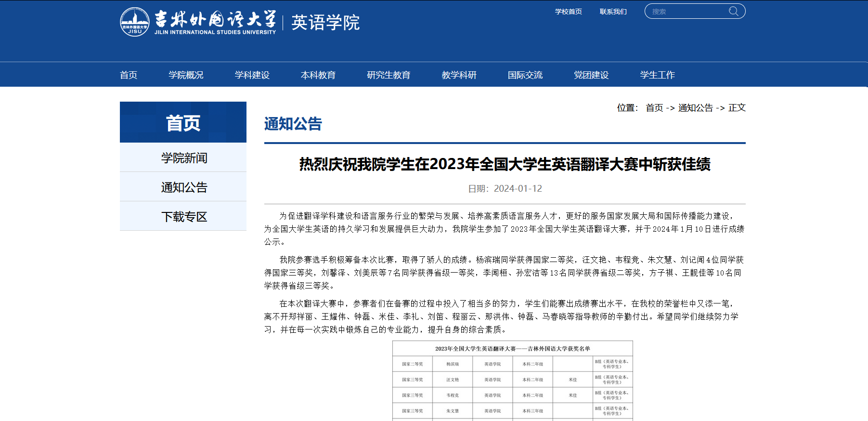Select 首页 in the navigation bar
Viewport: 868px width, 421px height.
pos(129,75)
